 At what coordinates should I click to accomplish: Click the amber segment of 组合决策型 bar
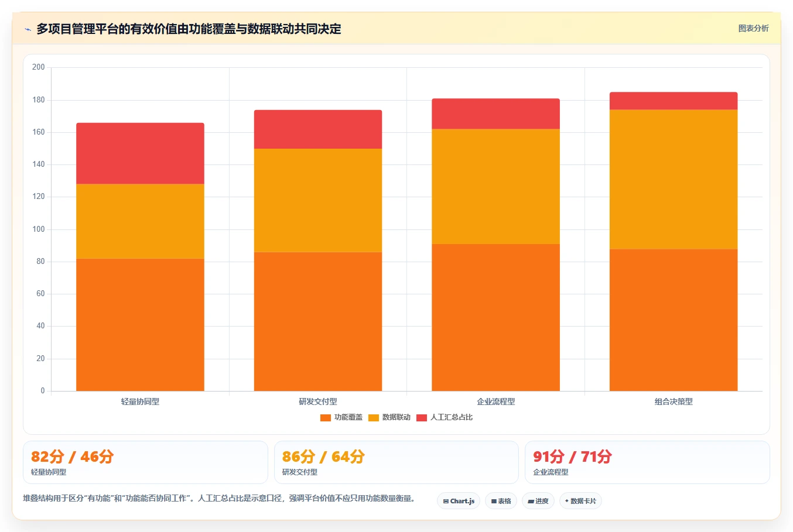pyautogui.click(x=674, y=180)
